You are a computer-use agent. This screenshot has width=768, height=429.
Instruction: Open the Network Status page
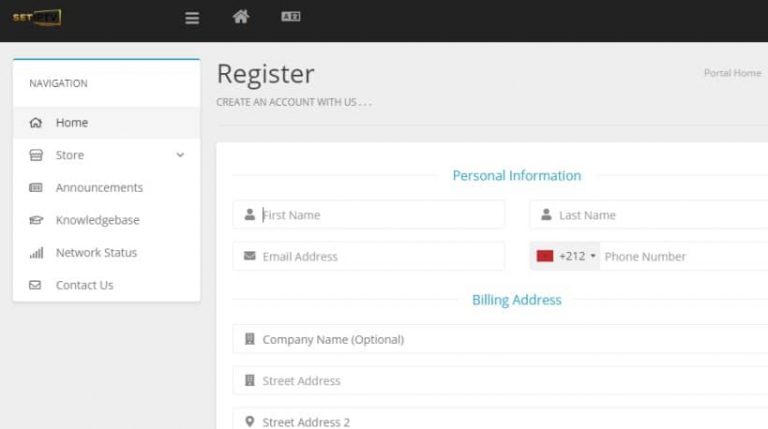(96, 253)
